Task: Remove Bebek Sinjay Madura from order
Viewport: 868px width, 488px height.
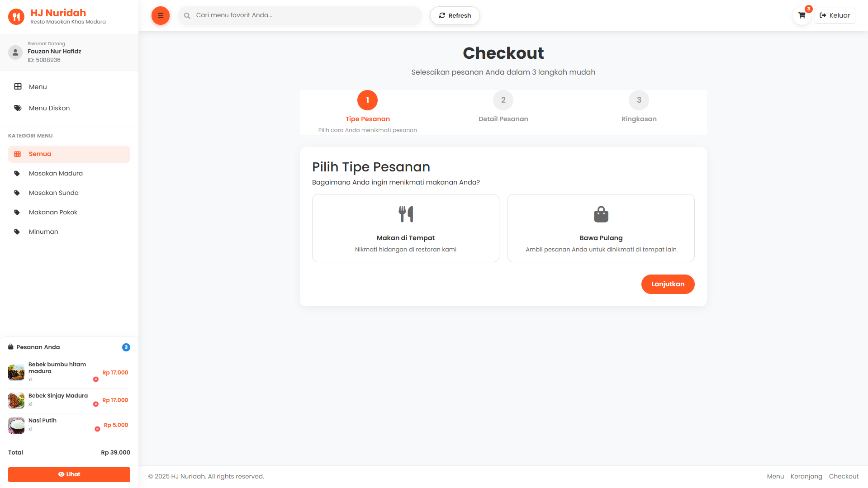Action: click(96, 404)
